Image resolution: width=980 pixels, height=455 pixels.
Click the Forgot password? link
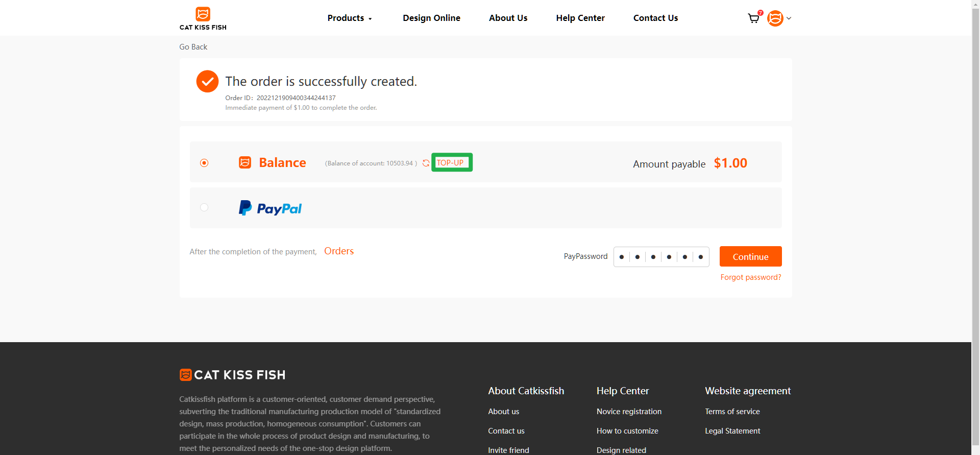[750, 277]
